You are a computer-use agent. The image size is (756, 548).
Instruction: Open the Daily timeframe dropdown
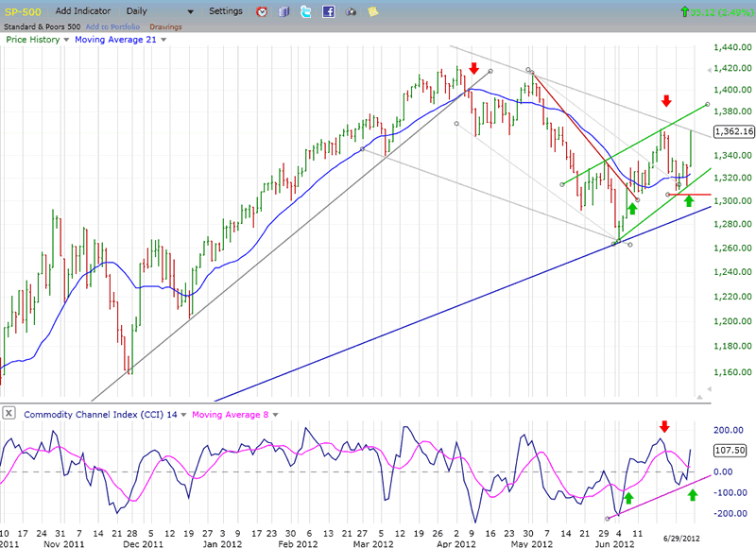(x=190, y=12)
